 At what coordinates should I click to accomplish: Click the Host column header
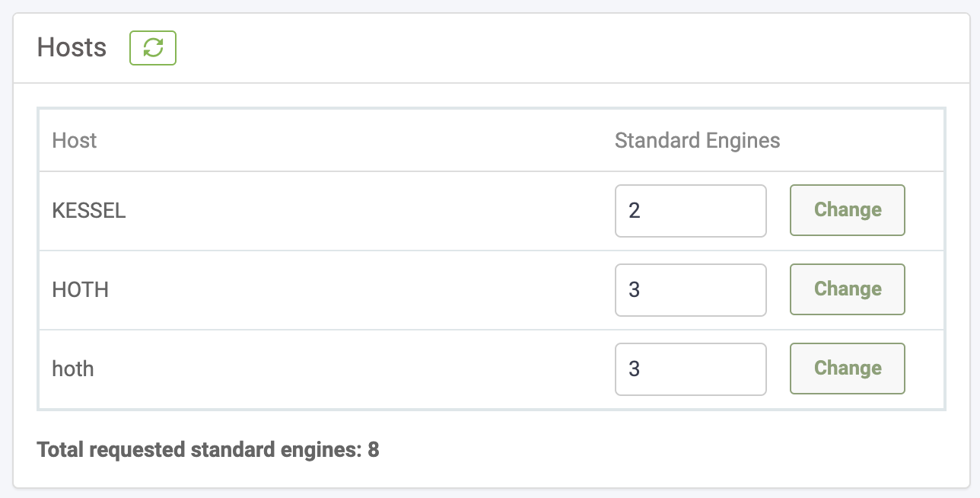coord(74,140)
